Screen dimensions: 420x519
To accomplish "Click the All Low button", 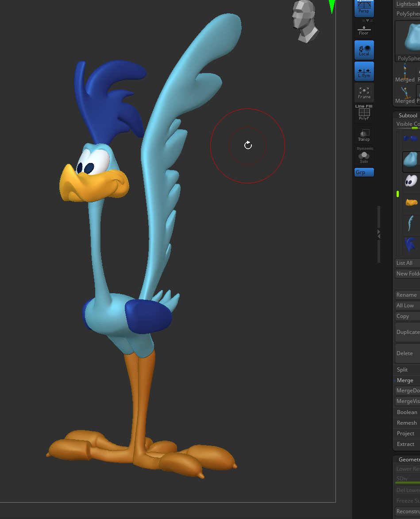I will [x=408, y=306].
